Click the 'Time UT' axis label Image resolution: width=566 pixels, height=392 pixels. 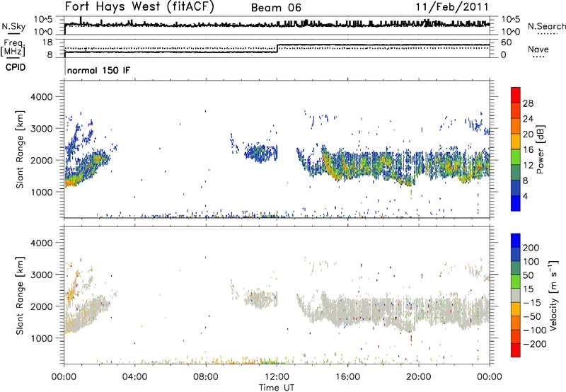coord(277,388)
